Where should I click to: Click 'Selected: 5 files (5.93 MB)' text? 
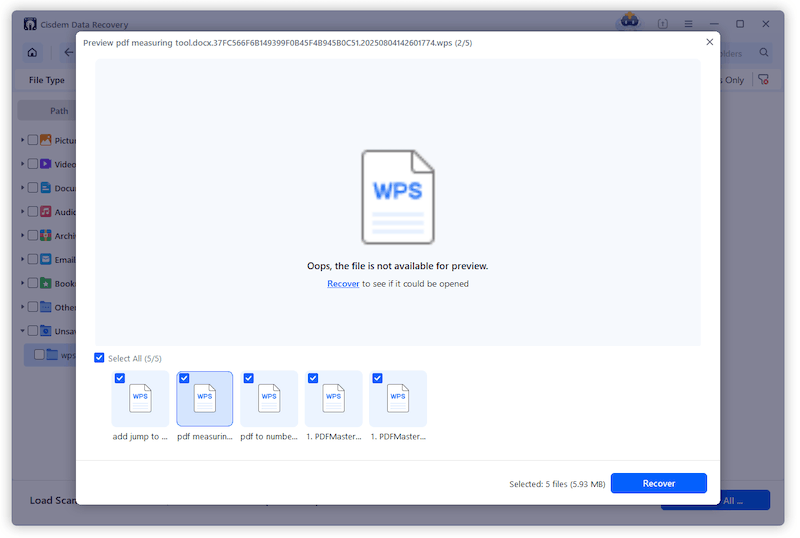[x=557, y=484]
